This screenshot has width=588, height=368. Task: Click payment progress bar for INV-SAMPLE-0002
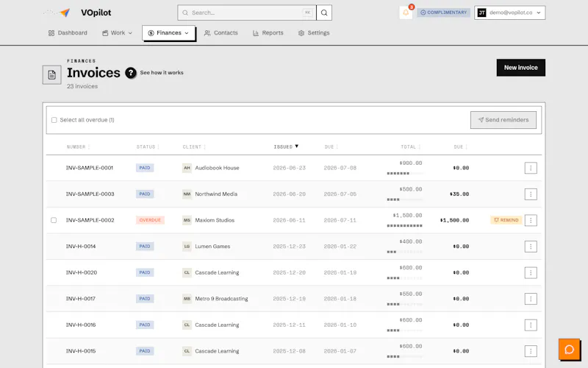click(x=405, y=226)
